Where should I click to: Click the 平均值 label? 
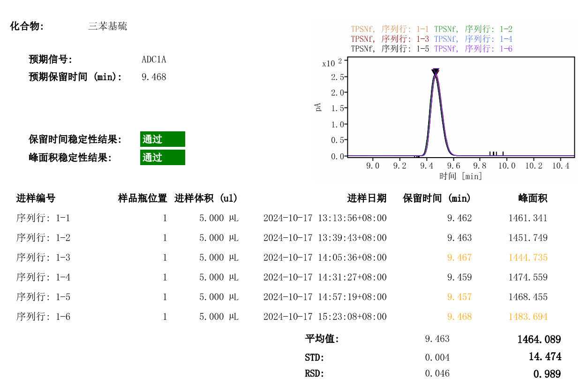322,339
